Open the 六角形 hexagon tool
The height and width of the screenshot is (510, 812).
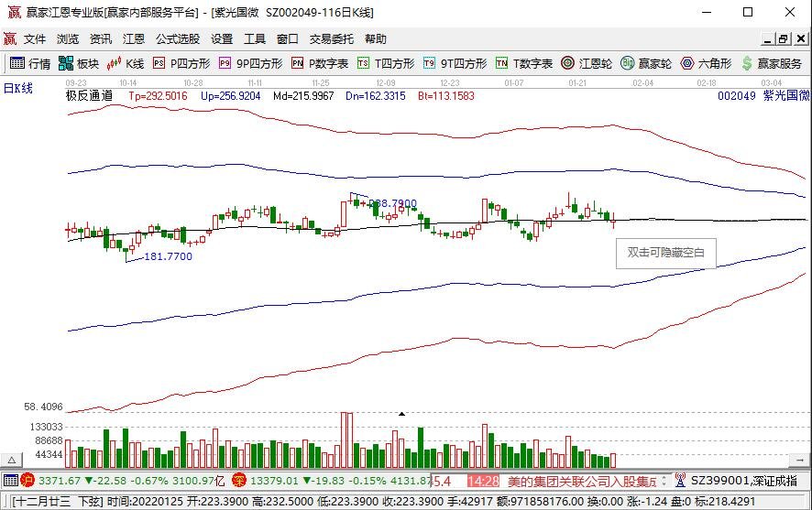pyautogui.click(x=706, y=63)
